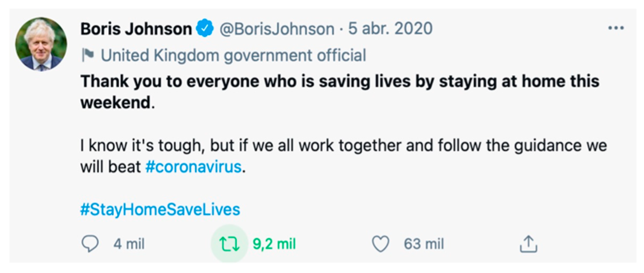
Task: Open the #coronavirus hashtag
Action: click(193, 167)
